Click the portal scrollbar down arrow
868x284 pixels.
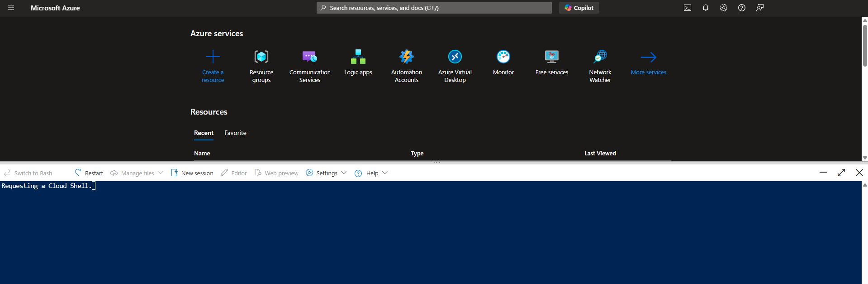pos(865,158)
